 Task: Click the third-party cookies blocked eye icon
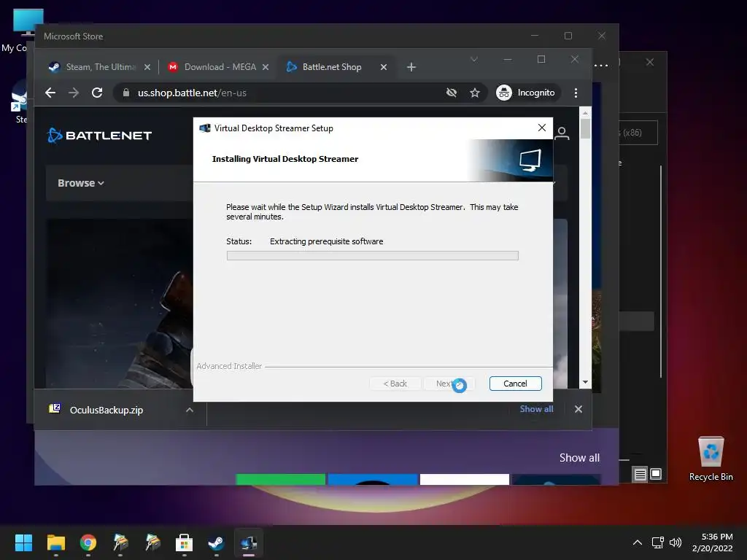click(451, 93)
